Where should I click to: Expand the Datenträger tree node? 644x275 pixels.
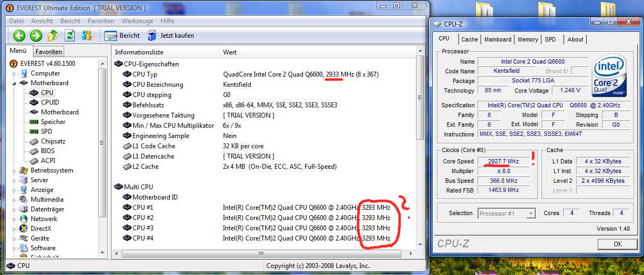click(x=15, y=209)
